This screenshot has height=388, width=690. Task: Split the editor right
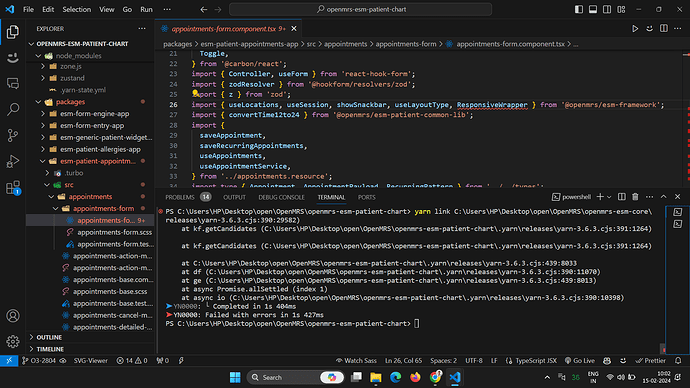pos(664,29)
